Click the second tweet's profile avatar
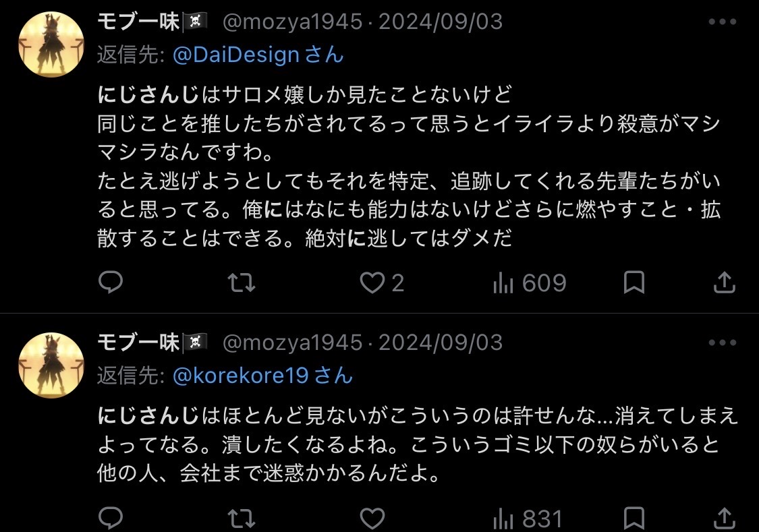Screen dimensions: 759x532 51,365
